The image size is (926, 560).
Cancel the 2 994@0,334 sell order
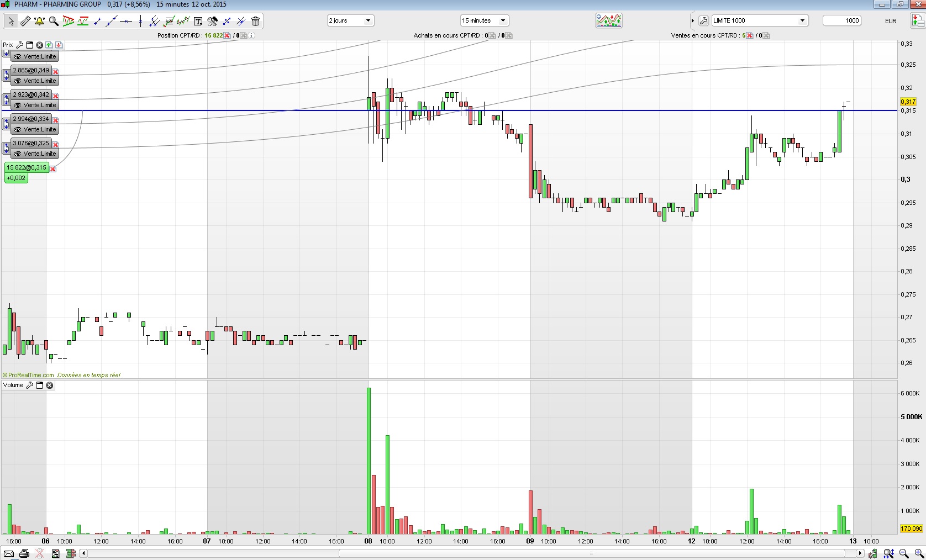[x=56, y=120]
